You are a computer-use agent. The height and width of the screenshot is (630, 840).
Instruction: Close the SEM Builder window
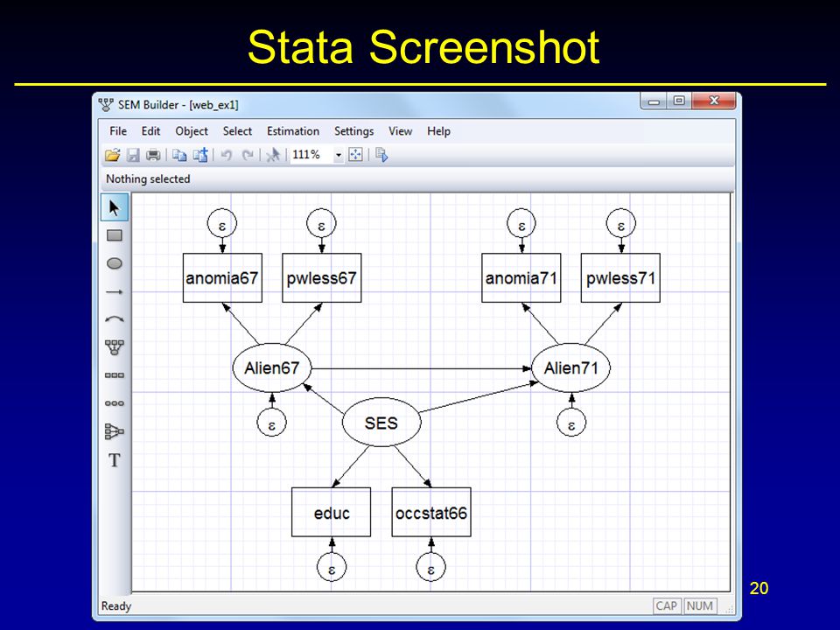click(x=714, y=101)
